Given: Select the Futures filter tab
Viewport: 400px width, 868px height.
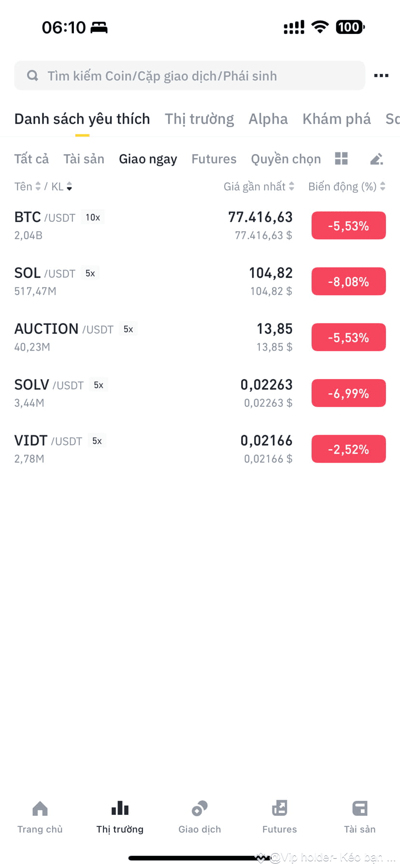Looking at the screenshot, I should 214,159.
